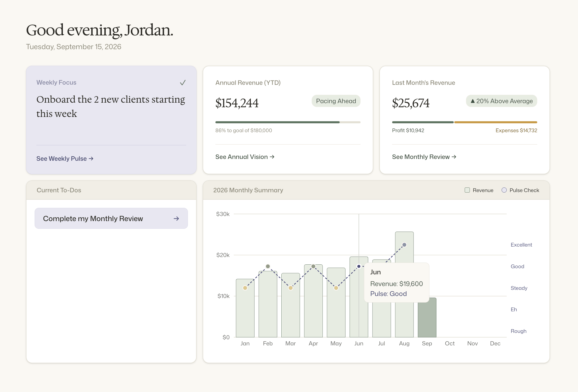Click the $25,674 last month revenue value
578x392 pixels.
tap(411, 103)
